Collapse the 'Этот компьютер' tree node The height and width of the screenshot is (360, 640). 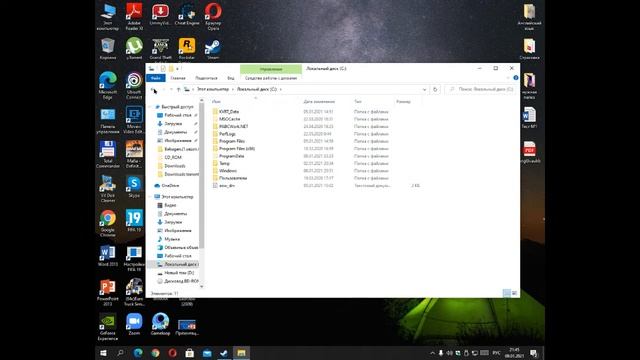[x=150, y=197]
